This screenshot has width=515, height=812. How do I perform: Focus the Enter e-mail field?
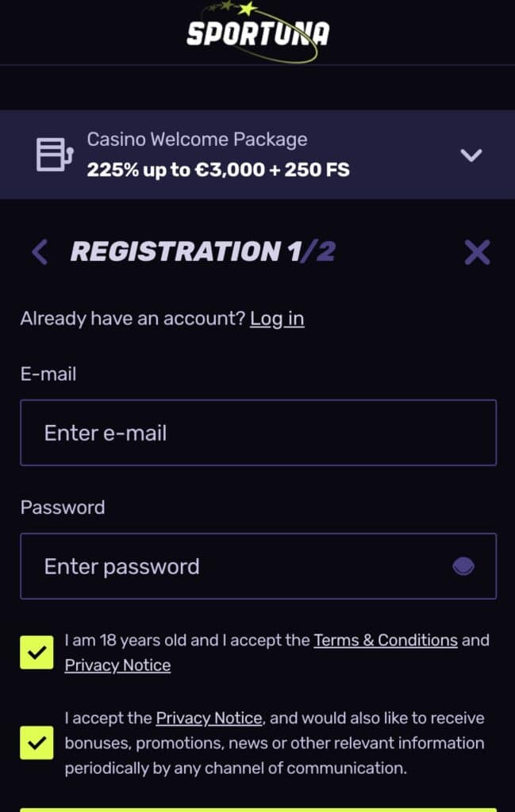[x=258, y=432]
